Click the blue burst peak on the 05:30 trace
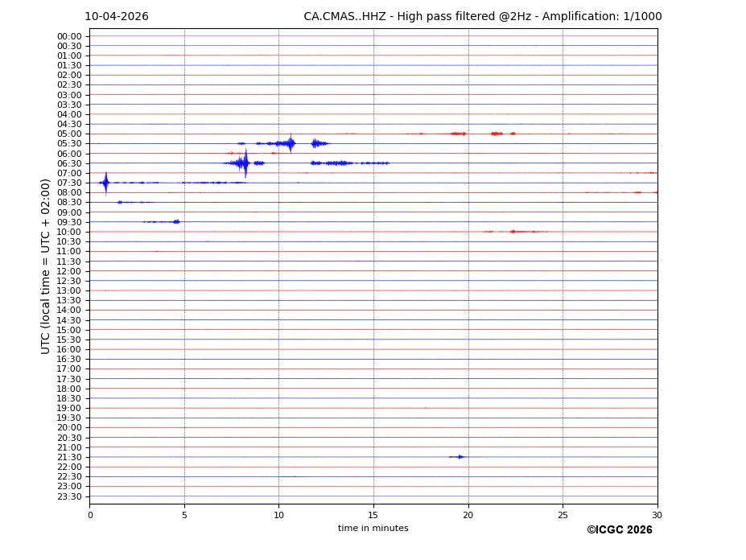 (x=291, y=143)
